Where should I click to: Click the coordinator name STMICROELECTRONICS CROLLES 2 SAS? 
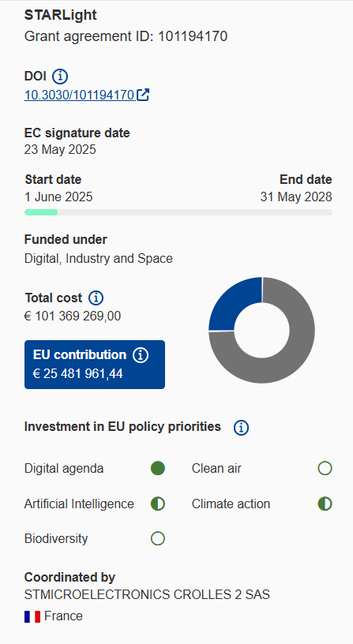(147, 595)
